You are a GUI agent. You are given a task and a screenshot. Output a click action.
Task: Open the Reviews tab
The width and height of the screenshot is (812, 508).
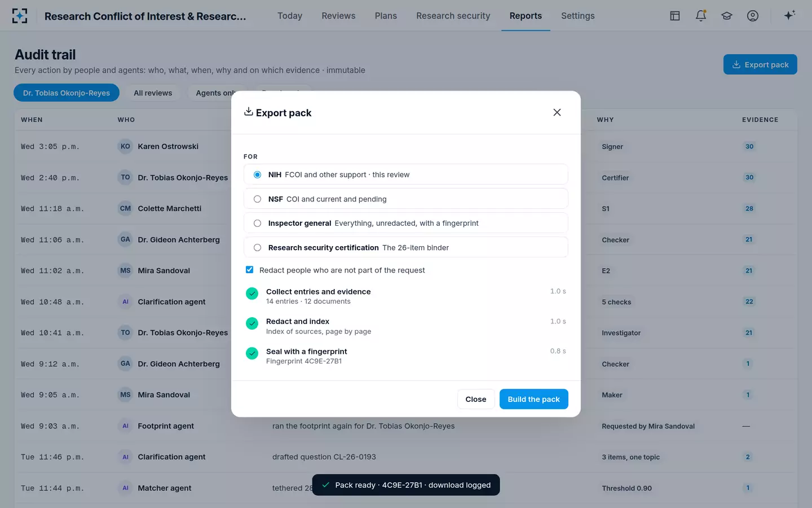(x=338, y=16)
